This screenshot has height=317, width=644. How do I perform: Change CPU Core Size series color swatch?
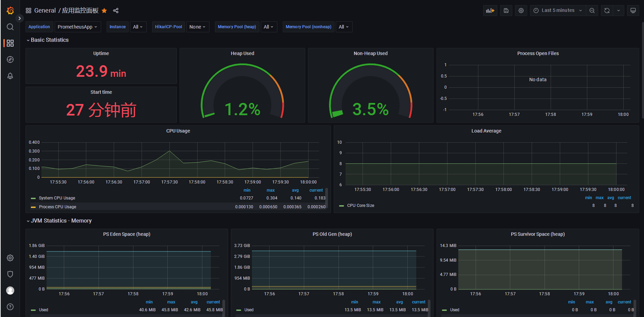342,206
